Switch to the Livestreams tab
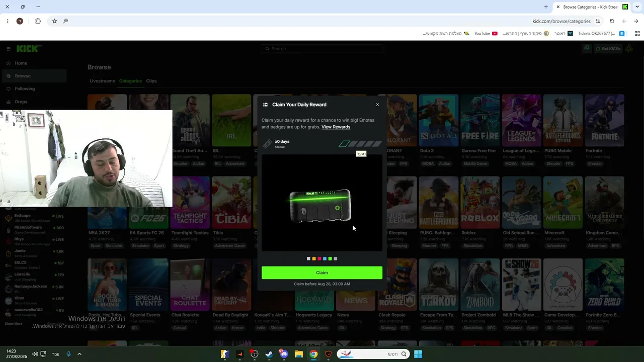 [102, 81]
